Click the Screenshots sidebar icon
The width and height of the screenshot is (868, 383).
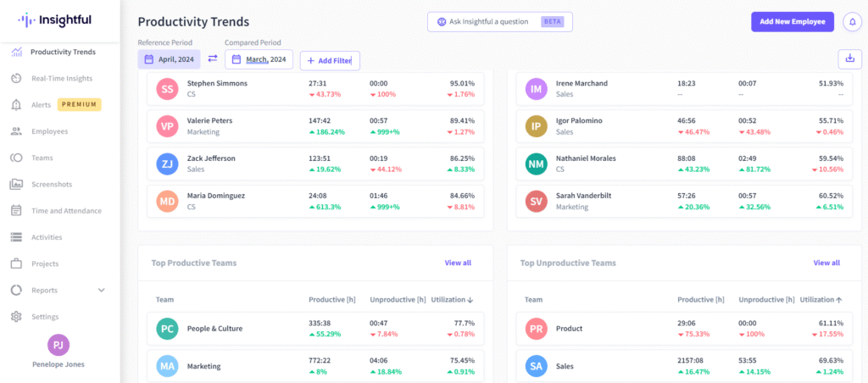(x=16, y=184)
